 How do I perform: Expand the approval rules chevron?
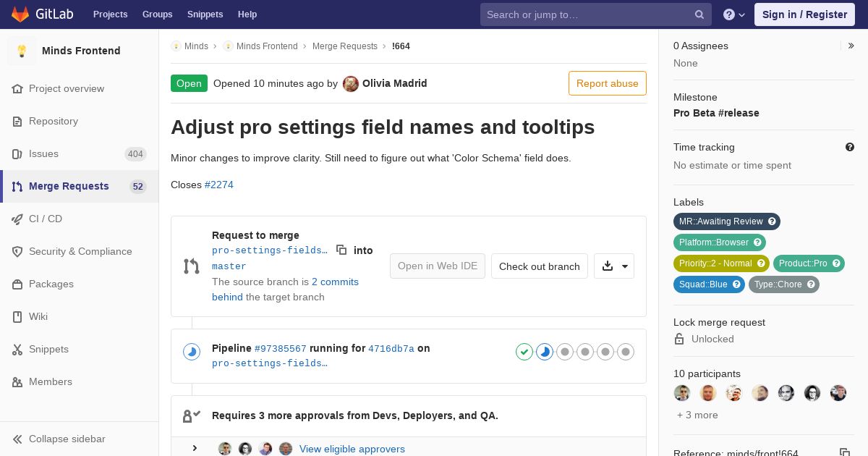(195, 448)
